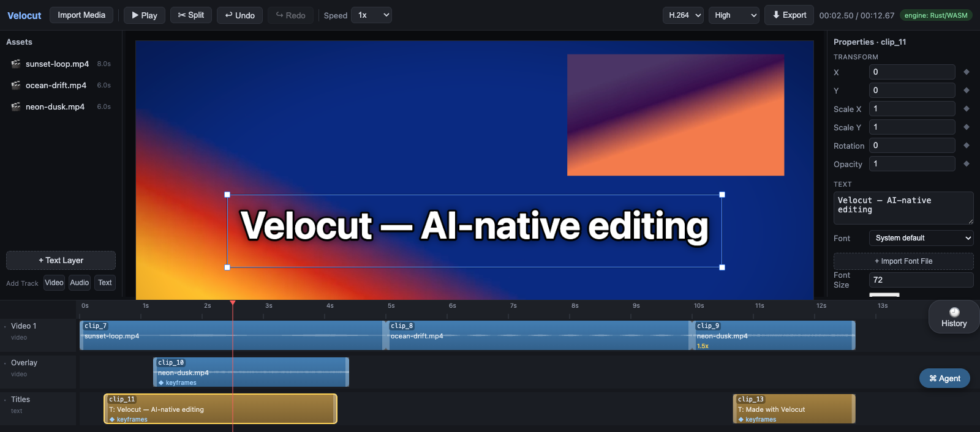Click the X position field
The height and width of the screenshot is (432, 980).
[x=912, y=72]
